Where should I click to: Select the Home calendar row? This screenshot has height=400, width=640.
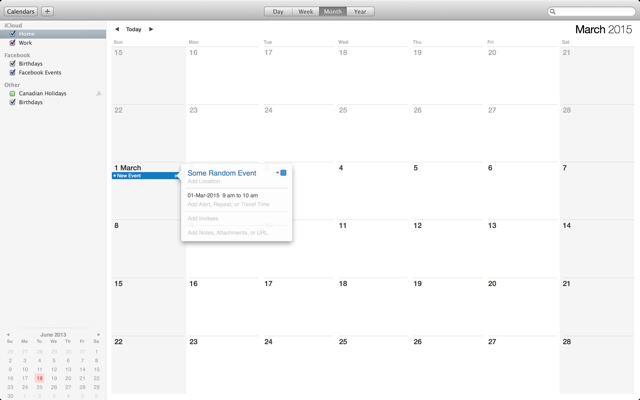(x=53, y=34)
